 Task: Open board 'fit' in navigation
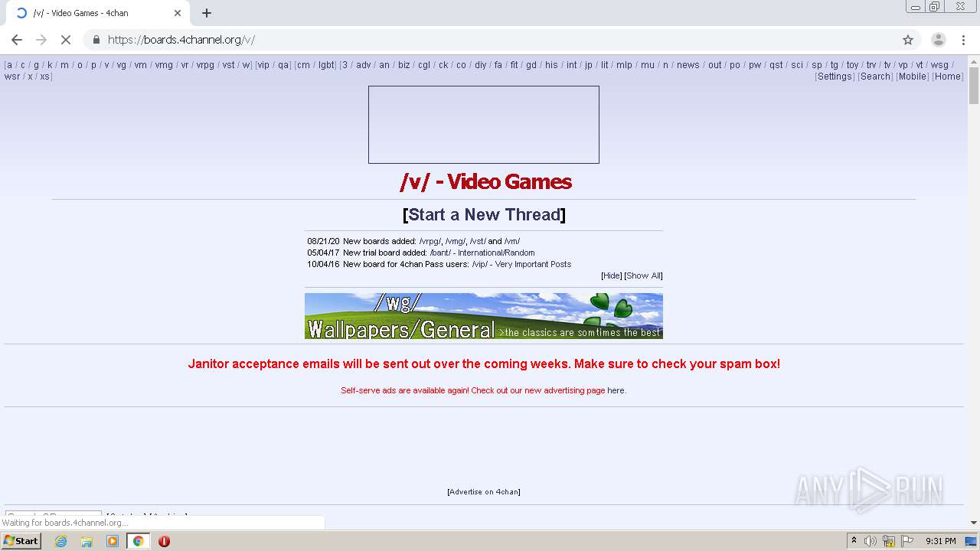tap(514, 65)
